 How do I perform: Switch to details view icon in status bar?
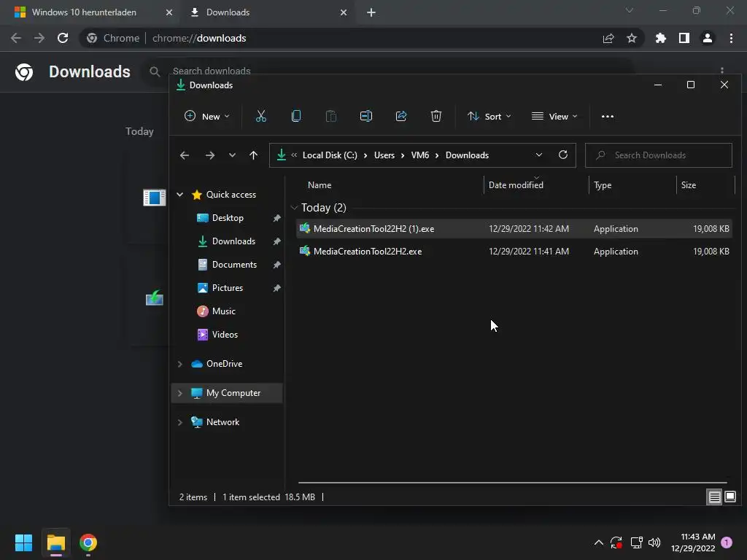pos(715,497)
